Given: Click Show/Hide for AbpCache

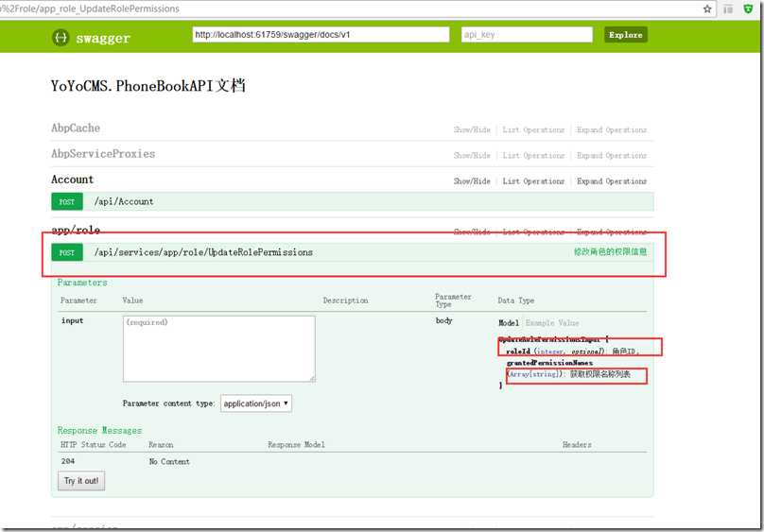Looking at the screenshot, I should tap(472, 129).
